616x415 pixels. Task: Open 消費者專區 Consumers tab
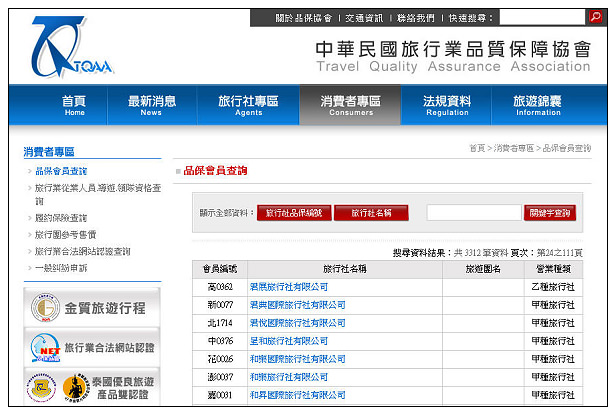350,105
